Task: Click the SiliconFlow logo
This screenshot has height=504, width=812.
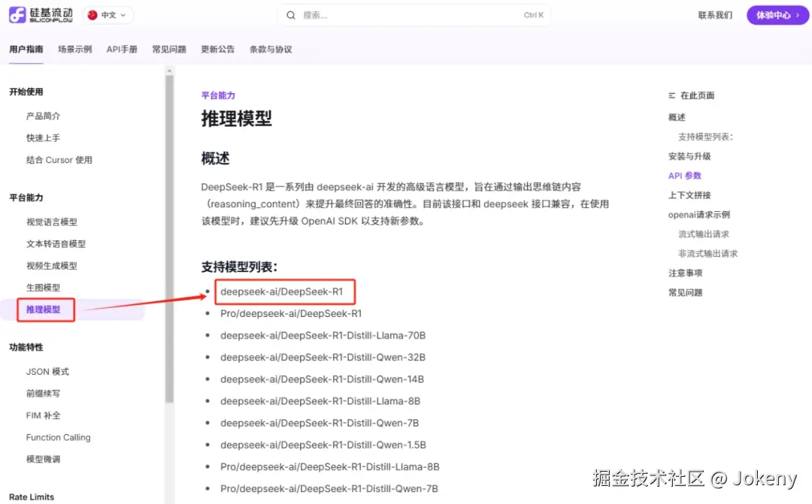Action: click(x=41, y=15)
